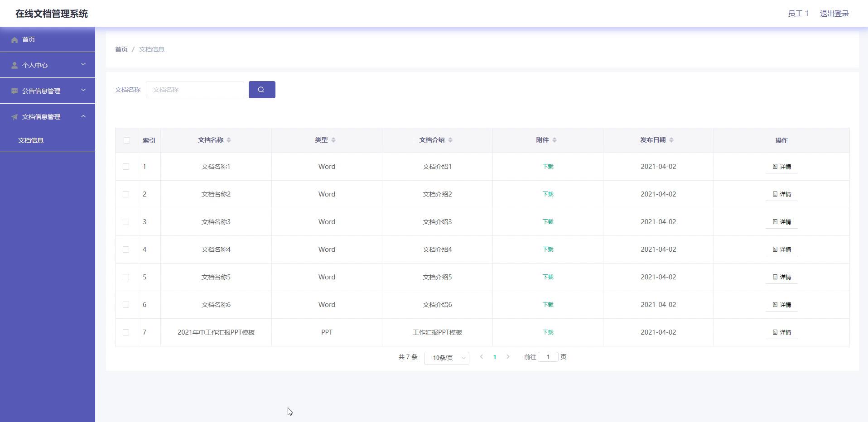The width and height of the screenshot is (868, 422).
Task: Sort by 发布日期 column arrows
Action: click(x=671, y=140)
